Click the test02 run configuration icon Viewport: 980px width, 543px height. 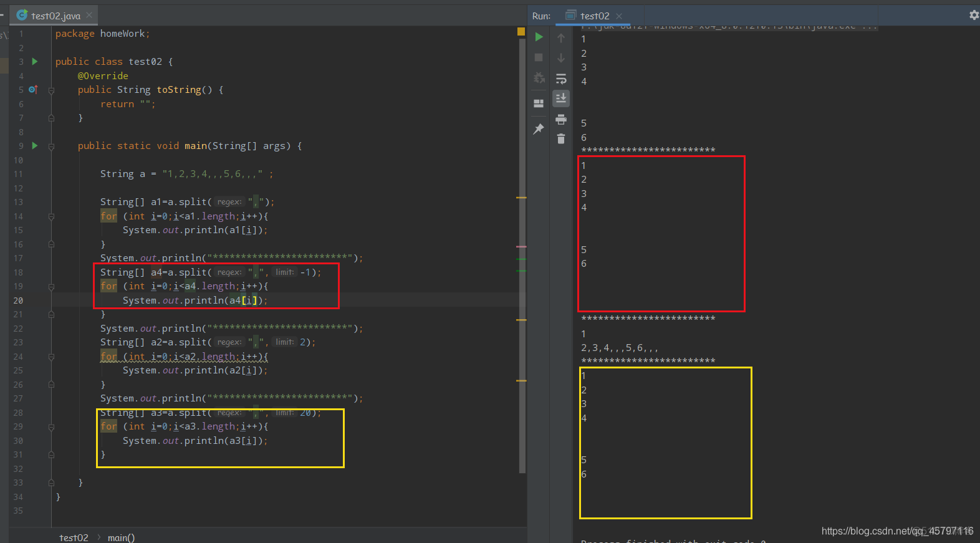(x=570, y=15)
